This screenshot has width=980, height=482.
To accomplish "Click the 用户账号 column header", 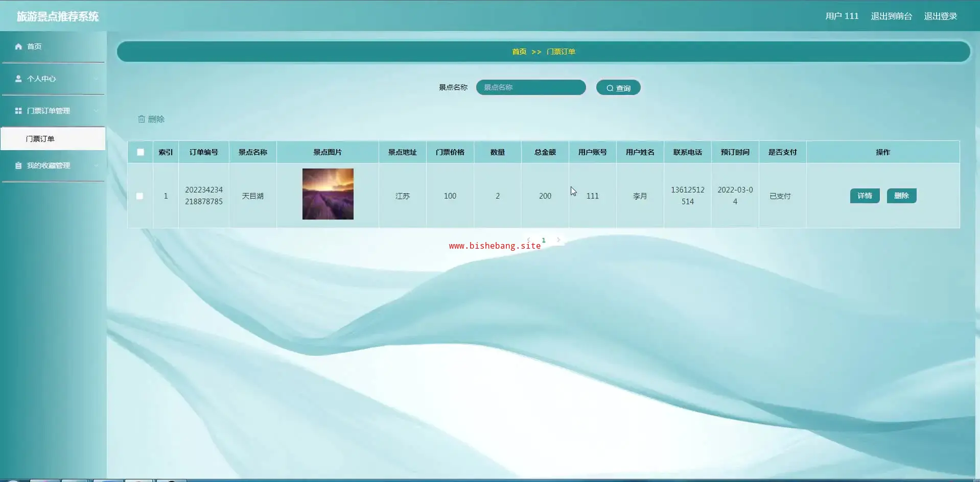I will 593,152.
